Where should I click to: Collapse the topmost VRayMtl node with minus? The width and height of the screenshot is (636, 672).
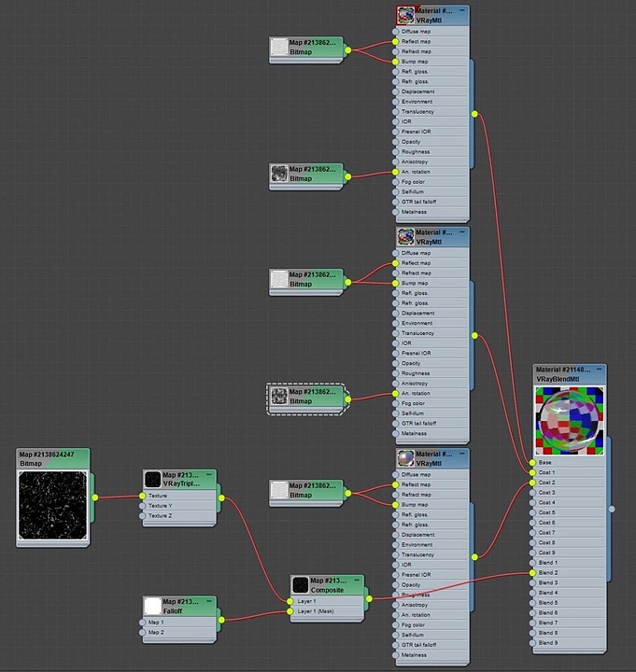point(462,10)
